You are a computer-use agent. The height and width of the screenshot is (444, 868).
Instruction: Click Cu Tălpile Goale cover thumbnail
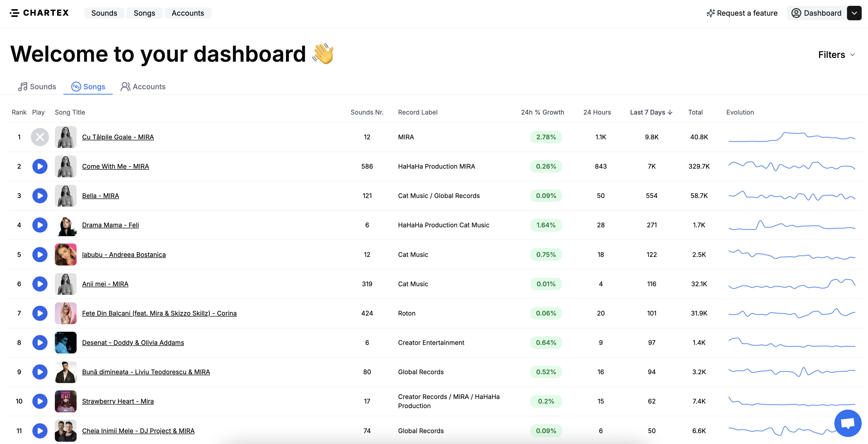66,137
